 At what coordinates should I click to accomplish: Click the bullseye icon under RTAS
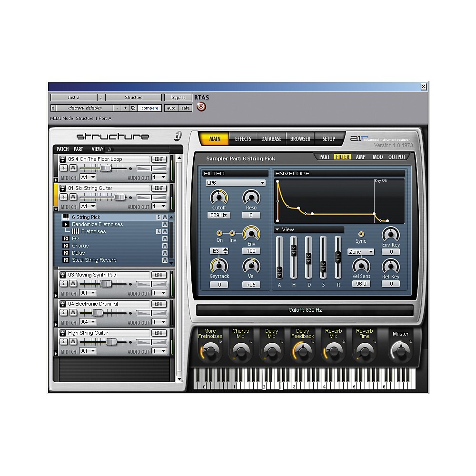click(201, 107)
